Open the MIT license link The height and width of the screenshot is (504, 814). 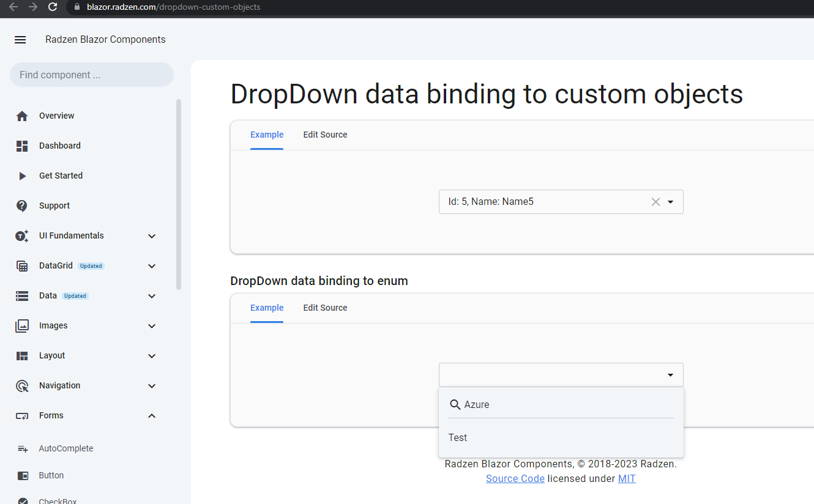627,478
